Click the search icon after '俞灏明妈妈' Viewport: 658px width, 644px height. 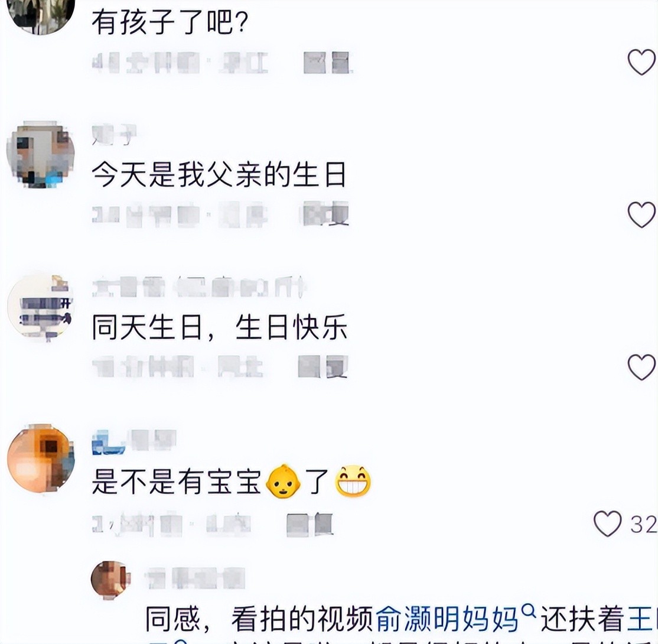[530, 612]
